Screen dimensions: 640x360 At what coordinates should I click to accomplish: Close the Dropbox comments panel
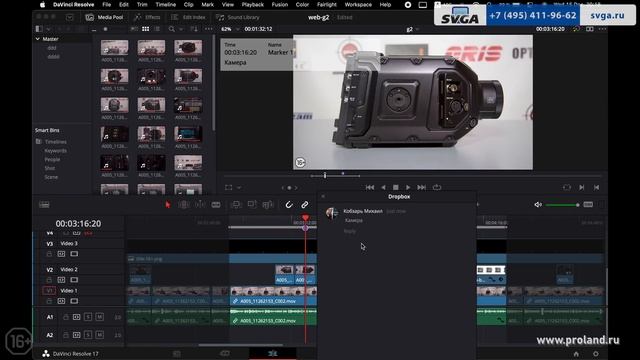coord(323,197)
